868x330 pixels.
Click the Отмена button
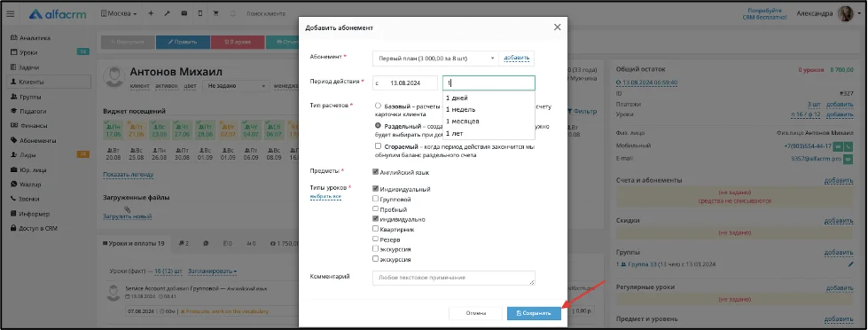475,313
